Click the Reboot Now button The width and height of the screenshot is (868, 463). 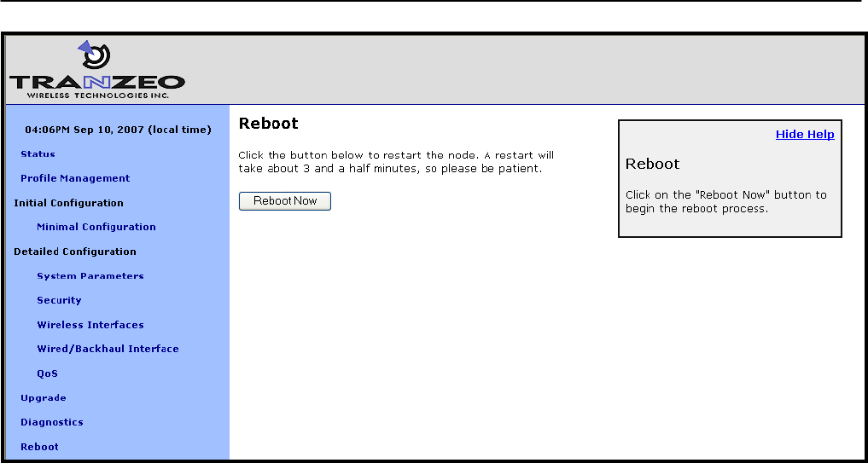click(285, 200)
